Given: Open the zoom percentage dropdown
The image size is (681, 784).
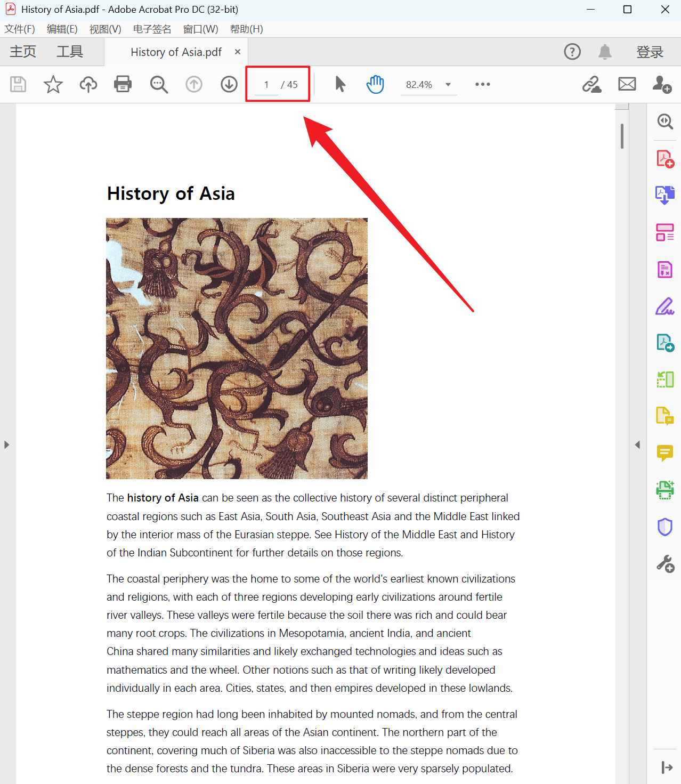Looking at the screenshot, I should point(448,84).
